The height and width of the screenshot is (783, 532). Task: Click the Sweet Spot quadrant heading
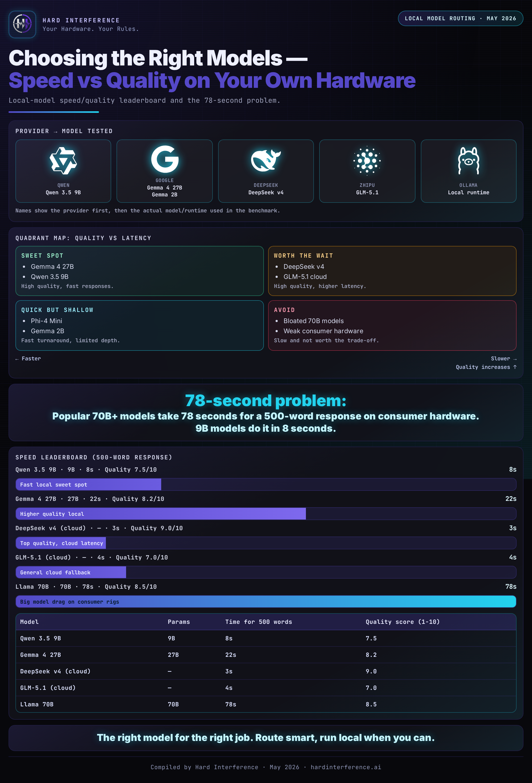point(42,256)
